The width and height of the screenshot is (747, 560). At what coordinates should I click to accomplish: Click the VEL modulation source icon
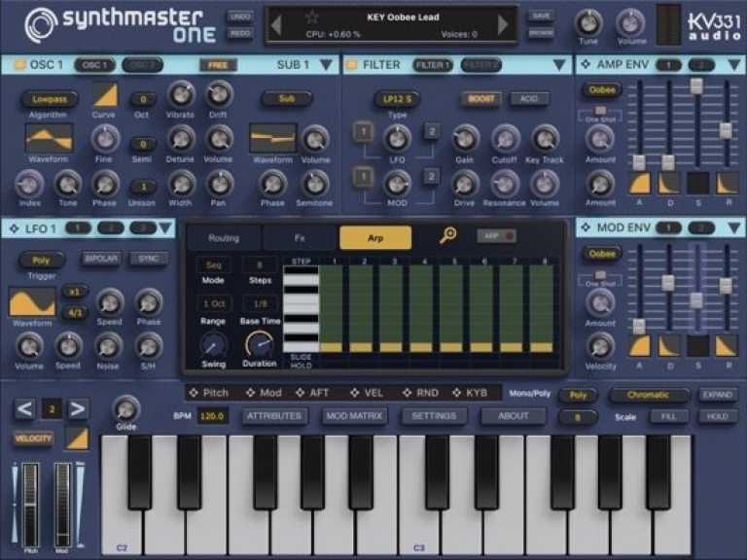(x=354, y=393)
